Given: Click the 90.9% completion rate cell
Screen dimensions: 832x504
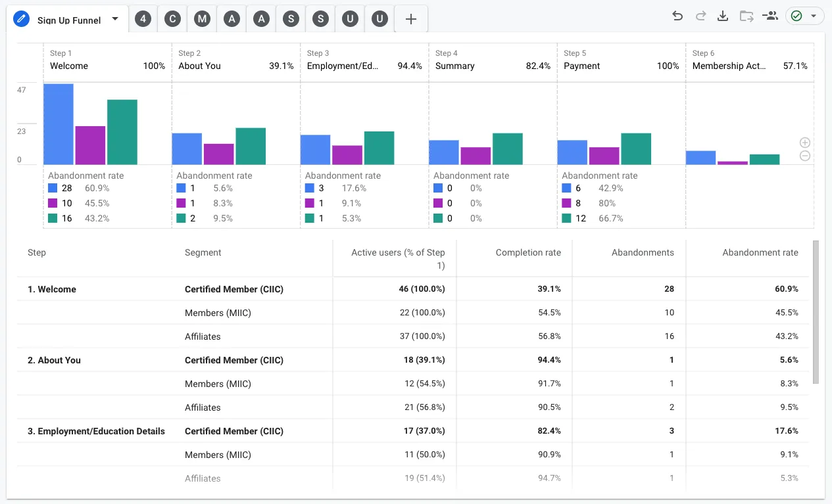Looking at the screenshot, I should click(x=549, y=455).
